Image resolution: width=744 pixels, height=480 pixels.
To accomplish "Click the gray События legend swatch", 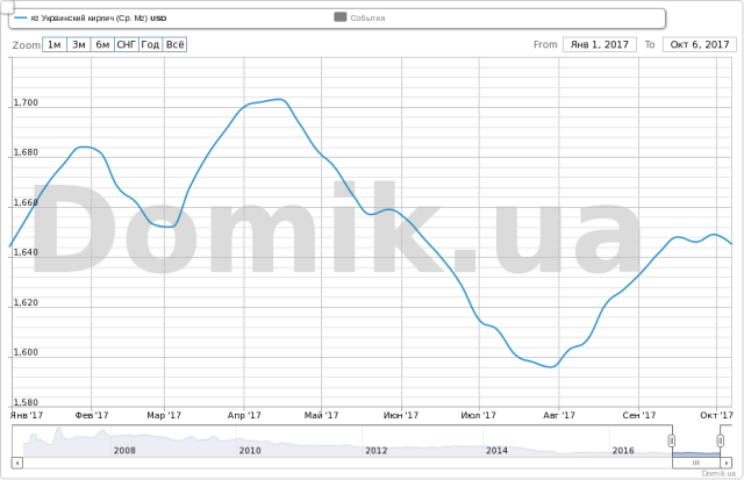I will 340,17.
